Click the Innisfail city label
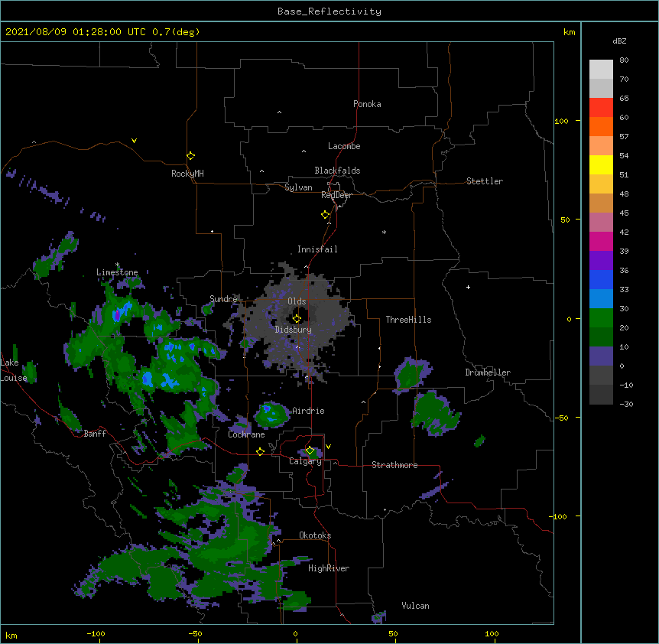Screen dimensions: 659x644 317,249
